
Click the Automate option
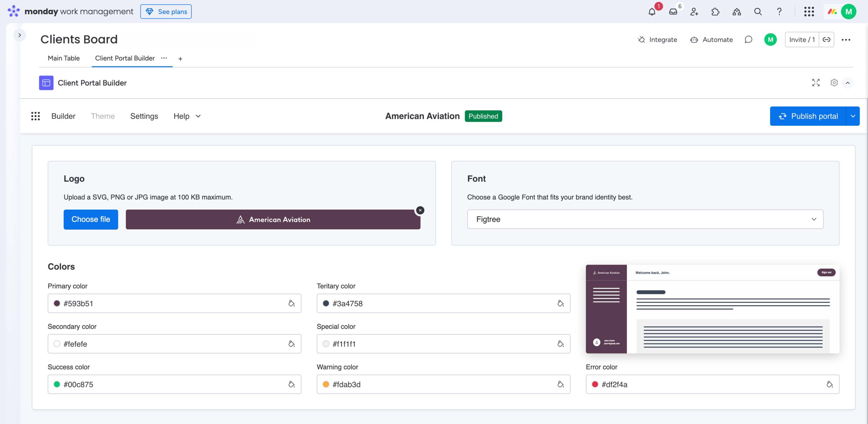(x=711, y=40)
